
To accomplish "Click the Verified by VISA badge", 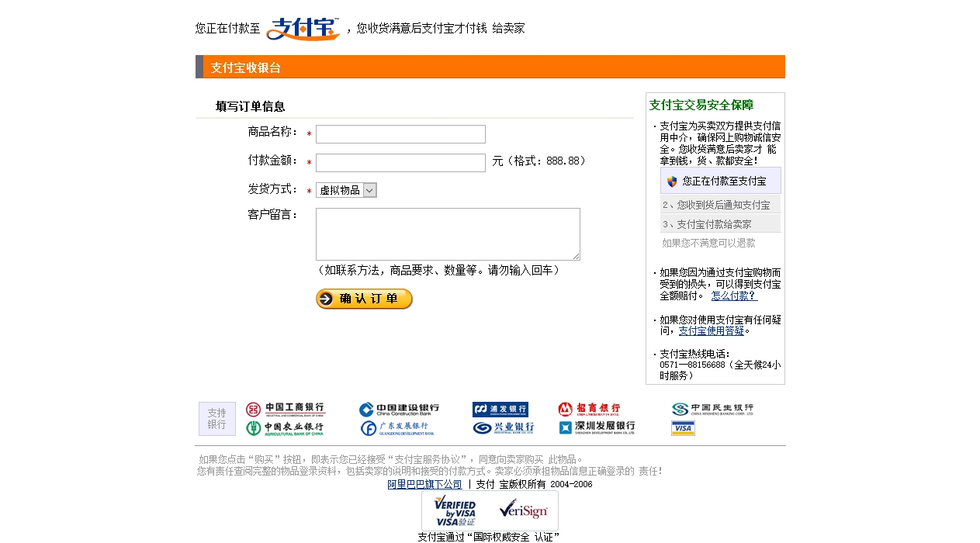I will [455, 511].
